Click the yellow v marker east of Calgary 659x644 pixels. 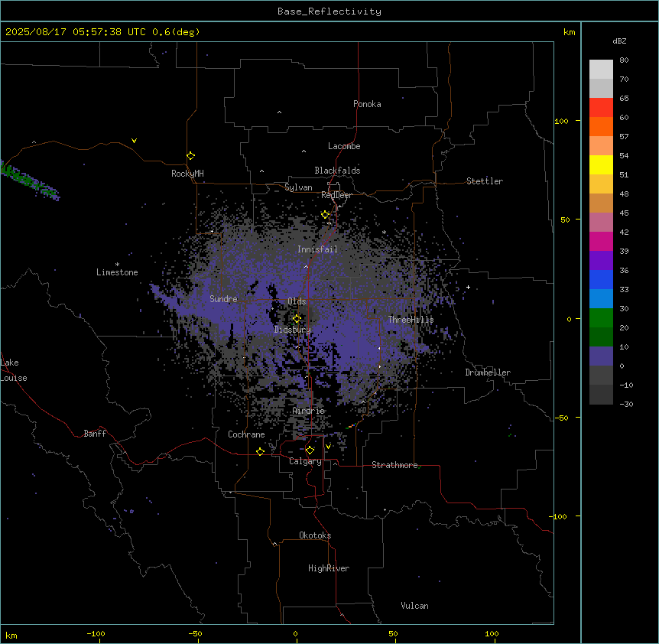[328, 447]
